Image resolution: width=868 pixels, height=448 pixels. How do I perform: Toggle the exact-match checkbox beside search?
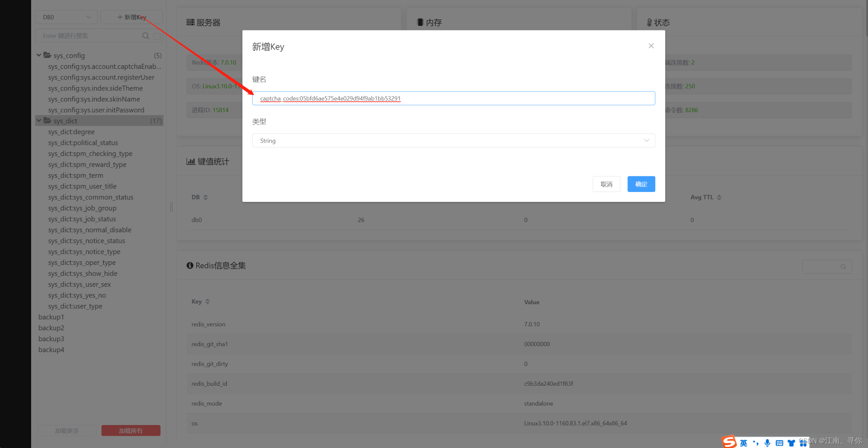coord(157,36)
